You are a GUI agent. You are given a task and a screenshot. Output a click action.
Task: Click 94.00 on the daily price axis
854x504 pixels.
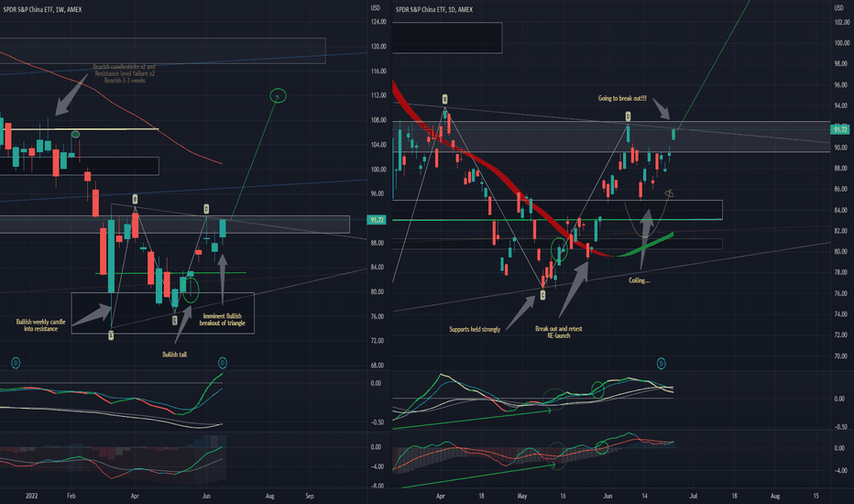pyautogui.click(x=841, y=105)
